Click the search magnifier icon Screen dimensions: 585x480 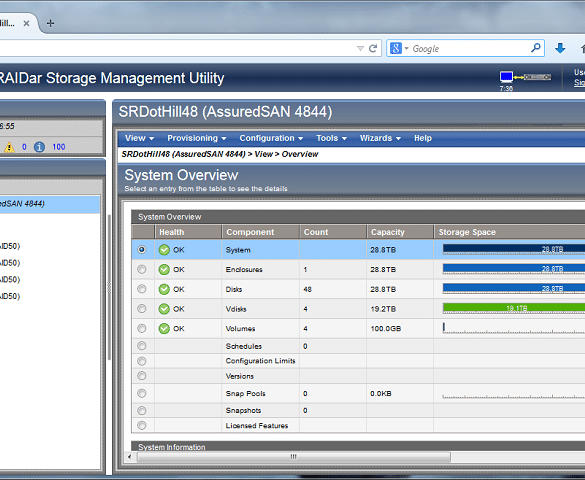535,48
